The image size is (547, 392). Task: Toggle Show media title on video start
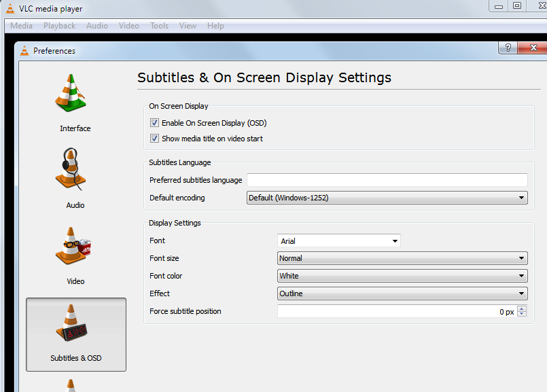[x=154, y=139]
